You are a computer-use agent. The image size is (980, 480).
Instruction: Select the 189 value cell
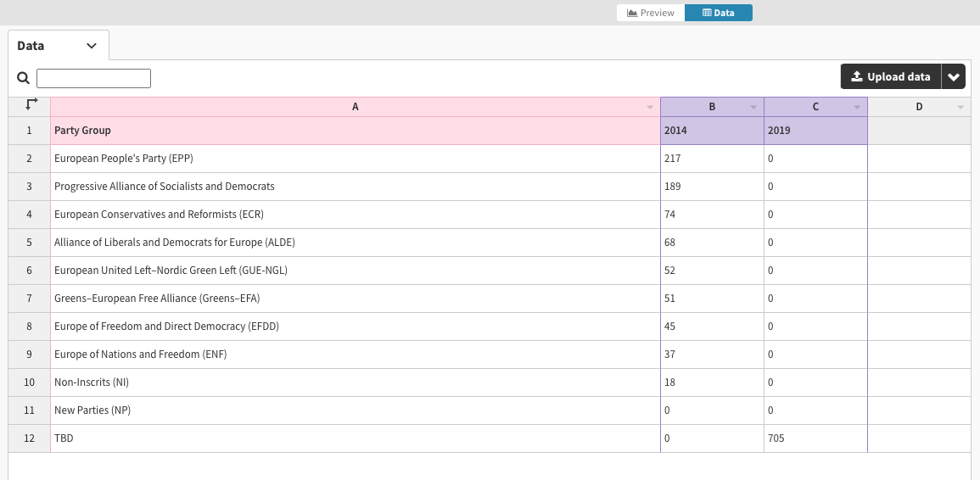(x=712, y=187)
